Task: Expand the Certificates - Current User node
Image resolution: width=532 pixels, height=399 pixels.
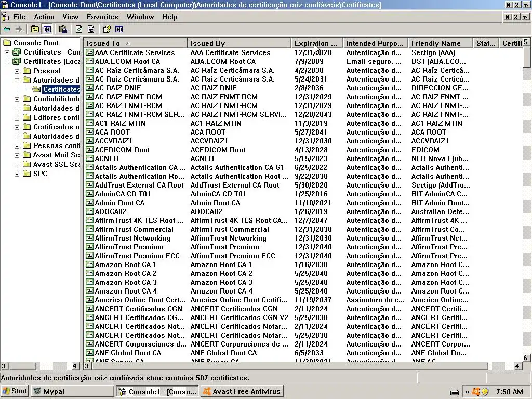Action: pos(7,52)
